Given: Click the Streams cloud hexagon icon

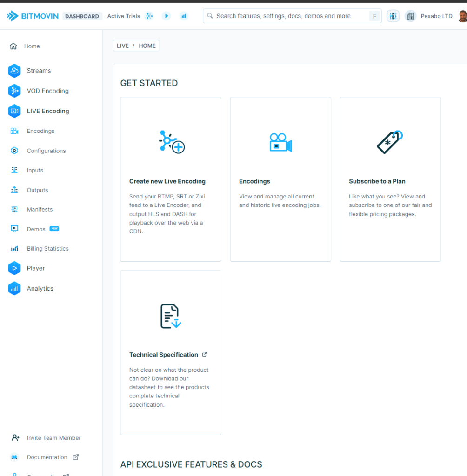Looking at the screenshot, I should 14,71.
